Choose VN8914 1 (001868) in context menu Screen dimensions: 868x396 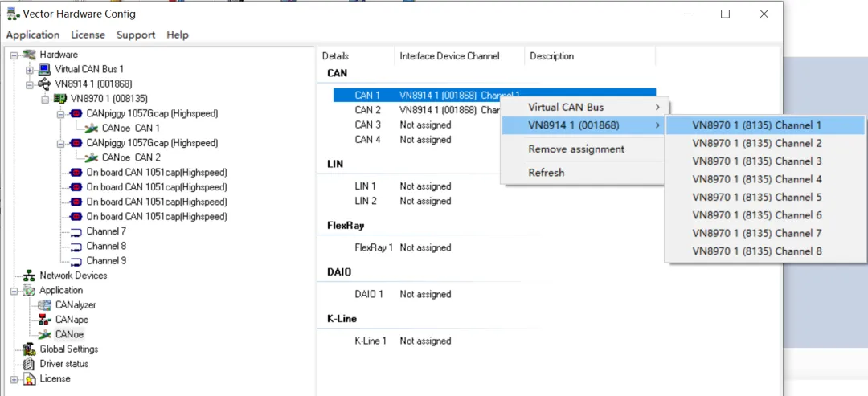(584, 125)
